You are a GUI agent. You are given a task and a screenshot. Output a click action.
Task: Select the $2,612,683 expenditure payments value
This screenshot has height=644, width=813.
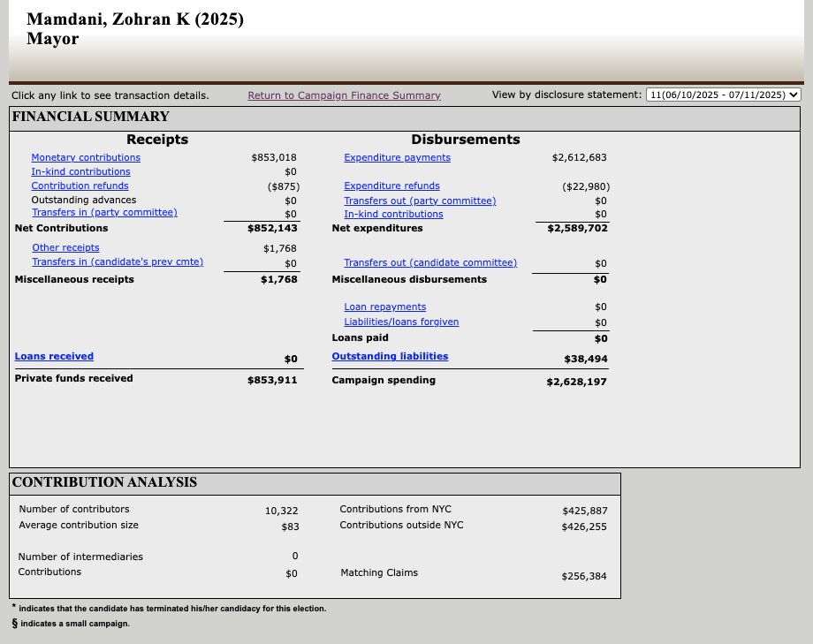(x=579, y=157)
